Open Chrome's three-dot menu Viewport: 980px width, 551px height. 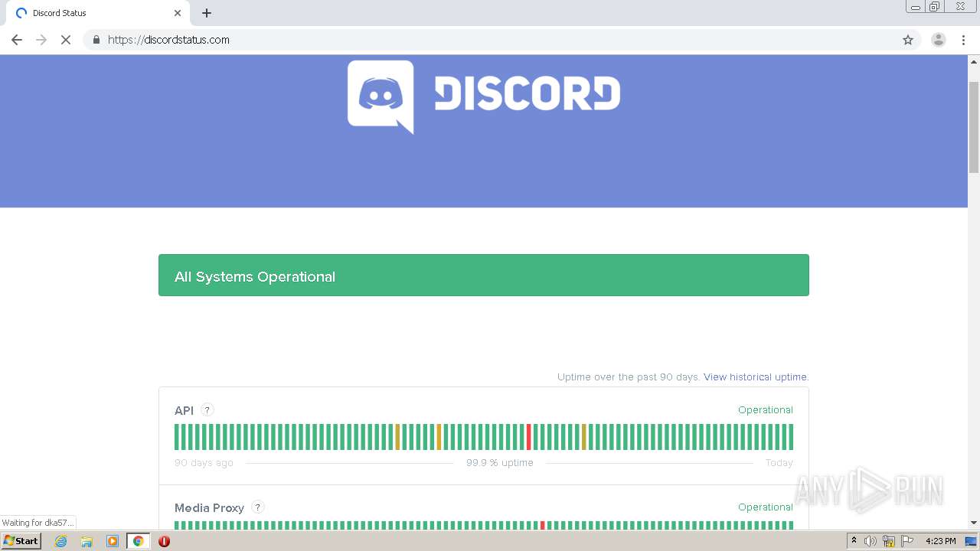coord(964,40)
